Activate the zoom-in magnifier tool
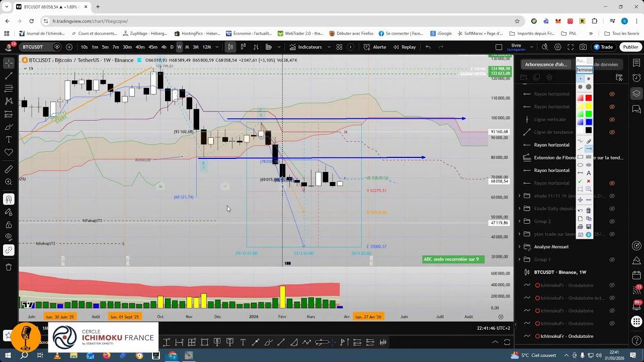 coord(8,182)
